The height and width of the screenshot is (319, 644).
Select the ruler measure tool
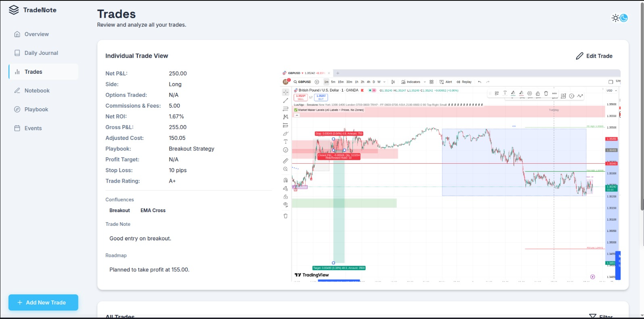pos(286,161)
